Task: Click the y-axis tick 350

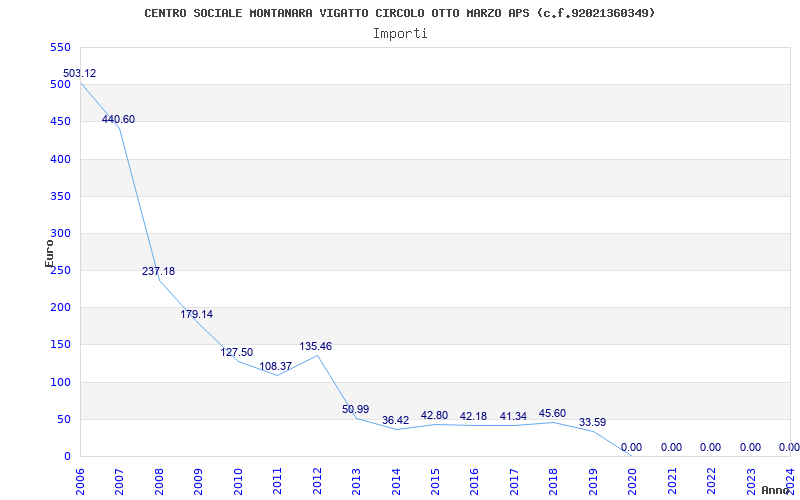Action: tap(60, 196)
